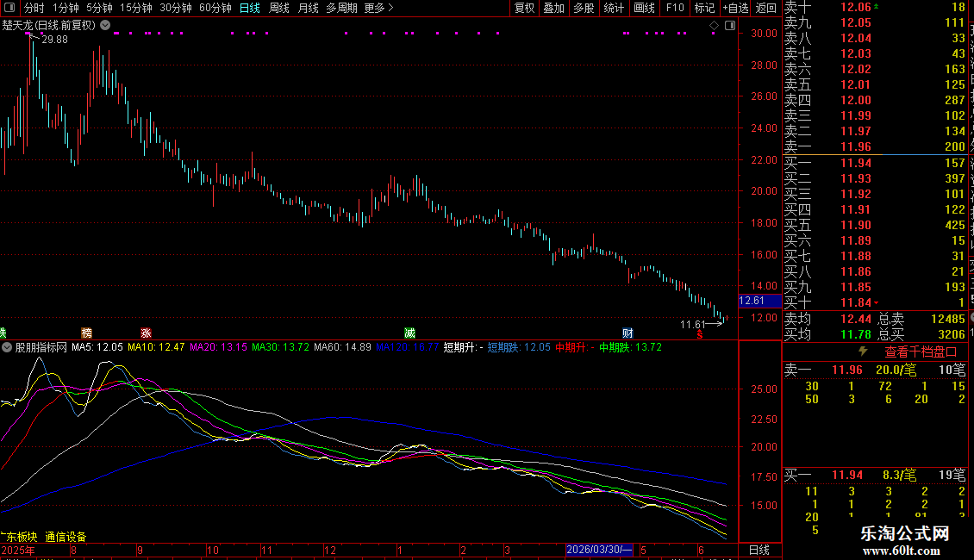
Task: Click 卖一 20.0/笔 detail header
Action: pos(875,370)
